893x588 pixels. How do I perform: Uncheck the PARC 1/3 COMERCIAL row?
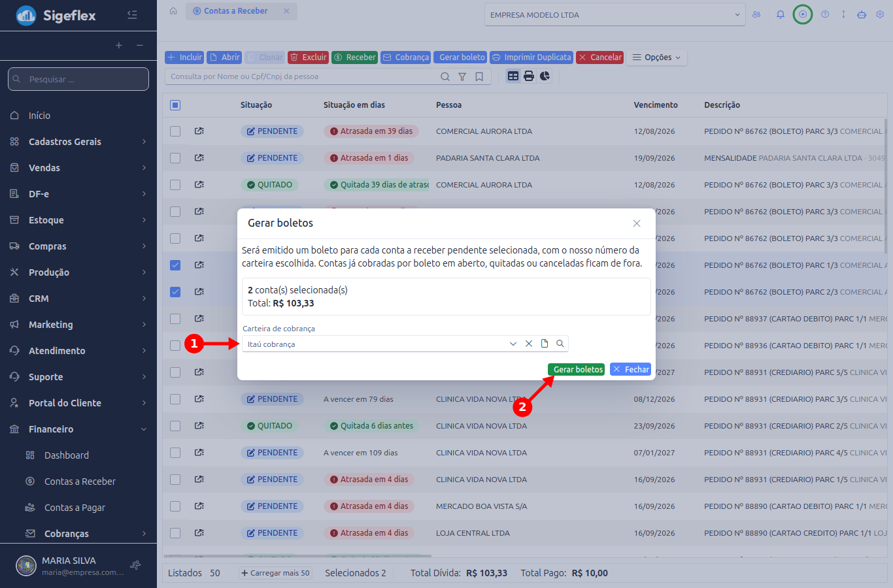tap(175, 265)
